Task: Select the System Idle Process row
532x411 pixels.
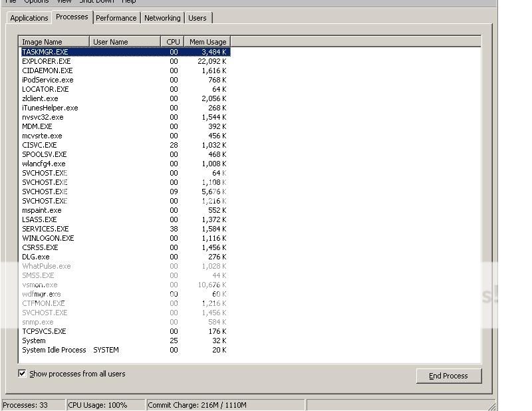Action: click(x=54, y=350)
